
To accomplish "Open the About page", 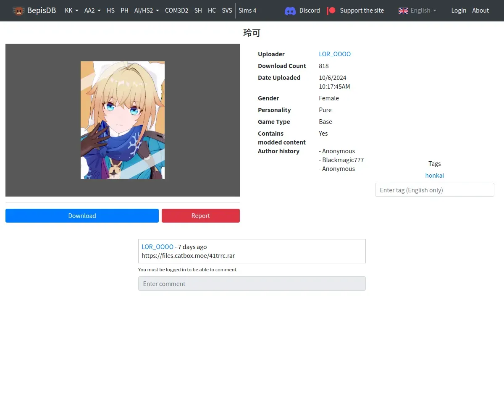I will tap(480, 10).
